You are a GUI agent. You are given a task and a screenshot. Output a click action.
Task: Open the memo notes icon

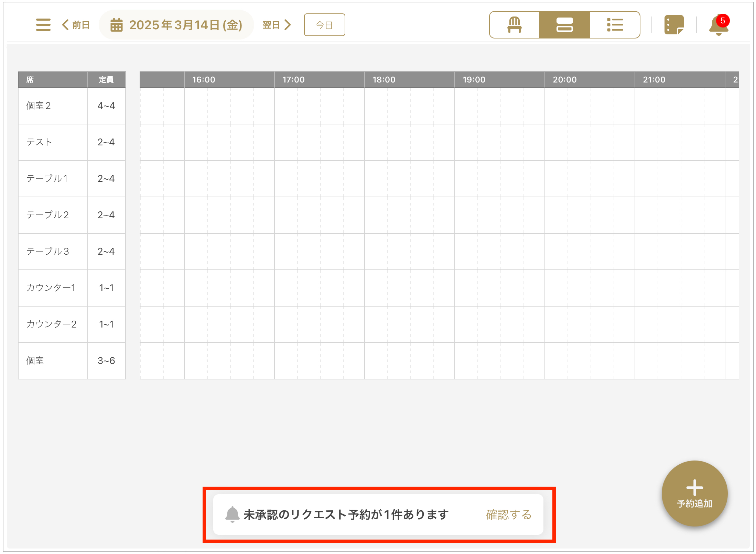(x=674, y=25)
